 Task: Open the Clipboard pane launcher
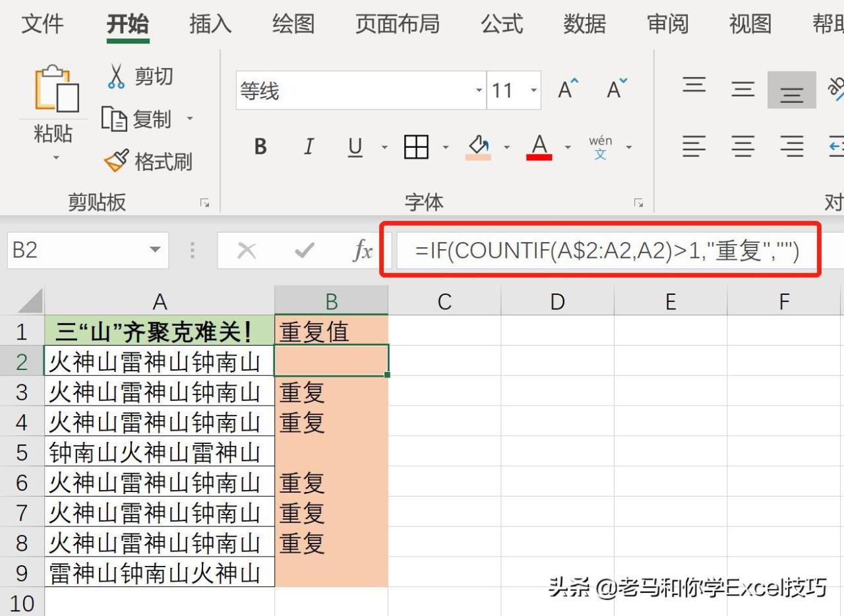[205, 203]
